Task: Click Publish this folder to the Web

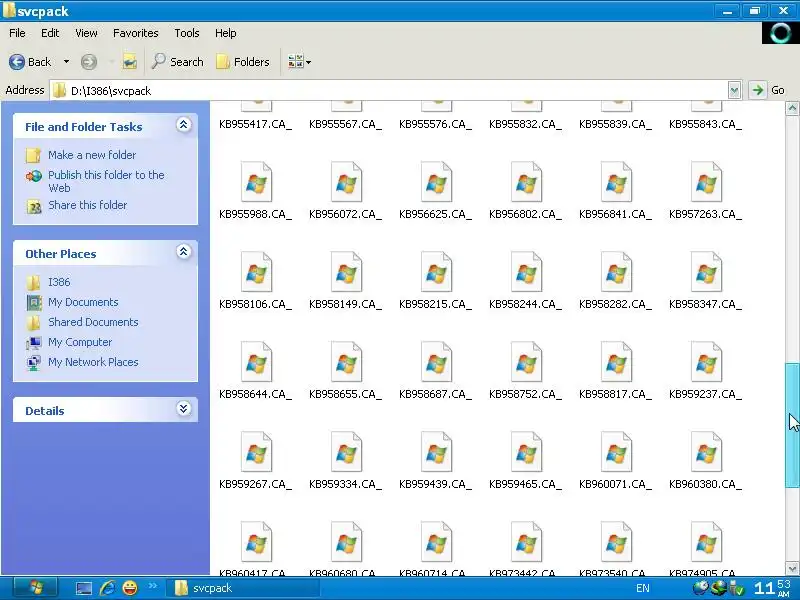Action: 106,181
